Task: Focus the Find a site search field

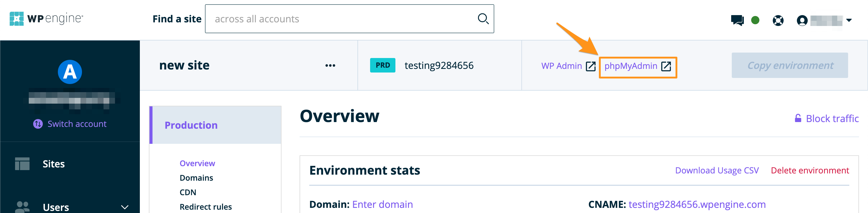Action: coord(340,19)
